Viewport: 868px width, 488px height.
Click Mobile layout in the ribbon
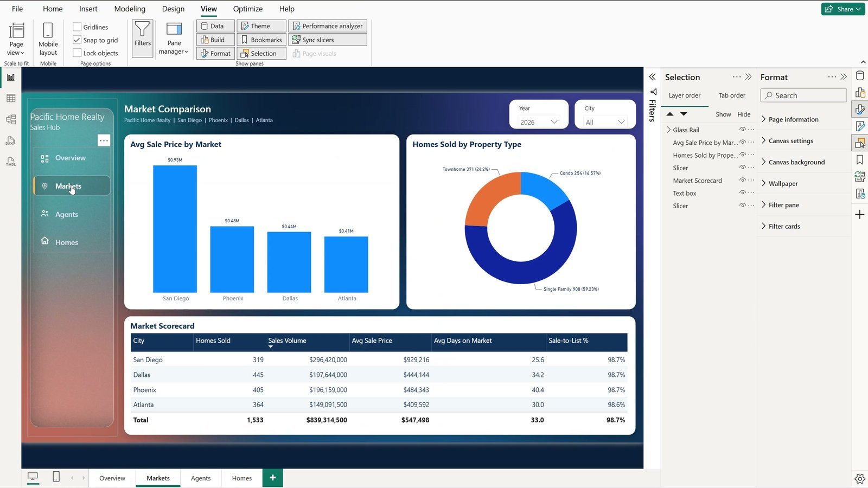coord(48,39)
